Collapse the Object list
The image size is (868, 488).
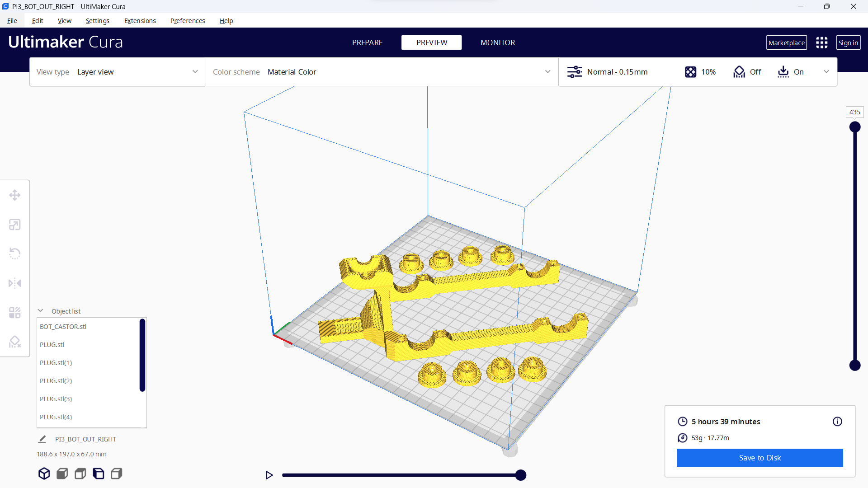coord(41,311)
